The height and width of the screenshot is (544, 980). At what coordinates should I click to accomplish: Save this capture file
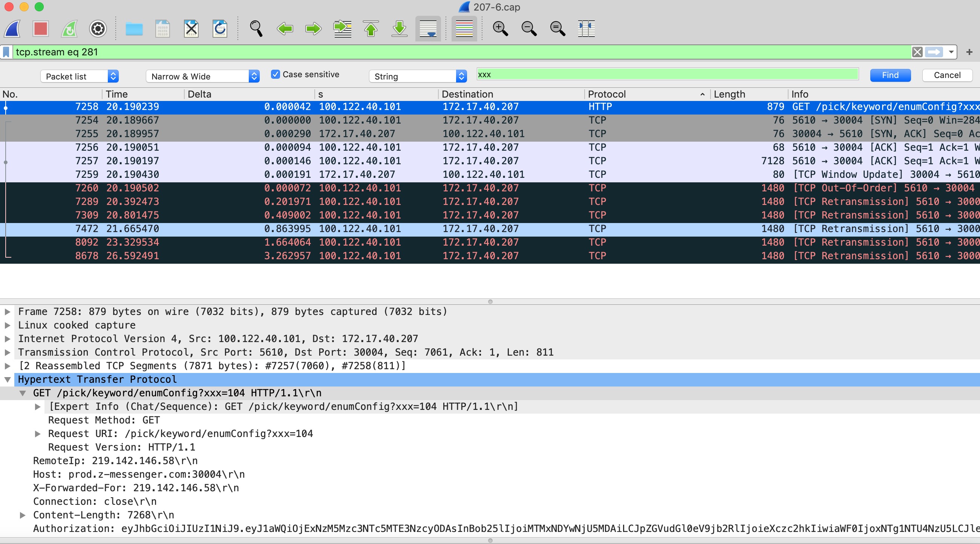[x=162, y=29]
